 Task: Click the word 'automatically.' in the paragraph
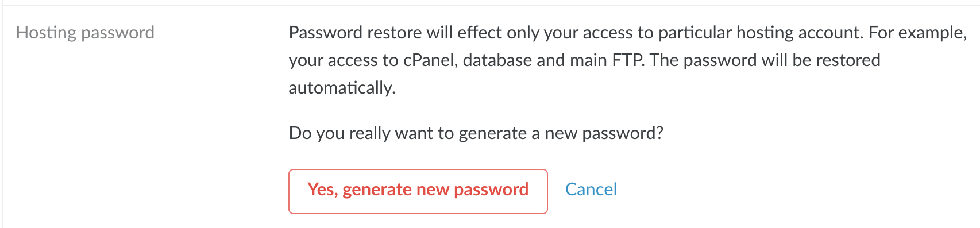click(342, 88)
